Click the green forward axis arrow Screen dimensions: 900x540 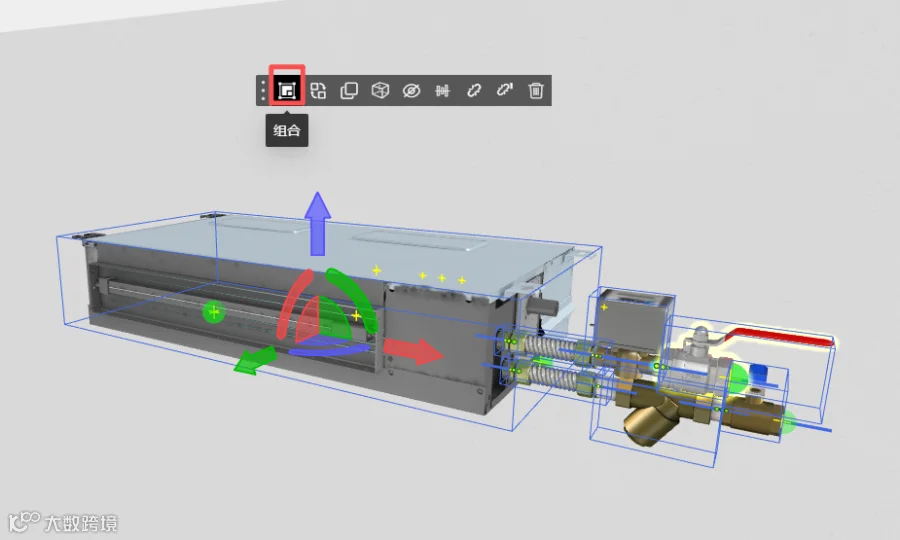255,360
